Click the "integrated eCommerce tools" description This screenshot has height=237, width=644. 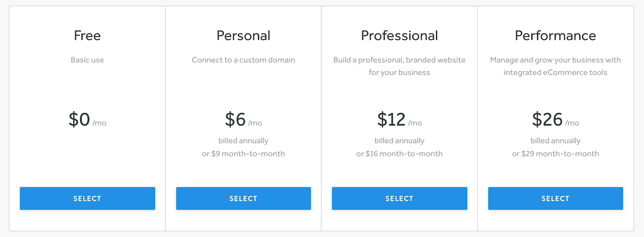click(x=555, y=72)
